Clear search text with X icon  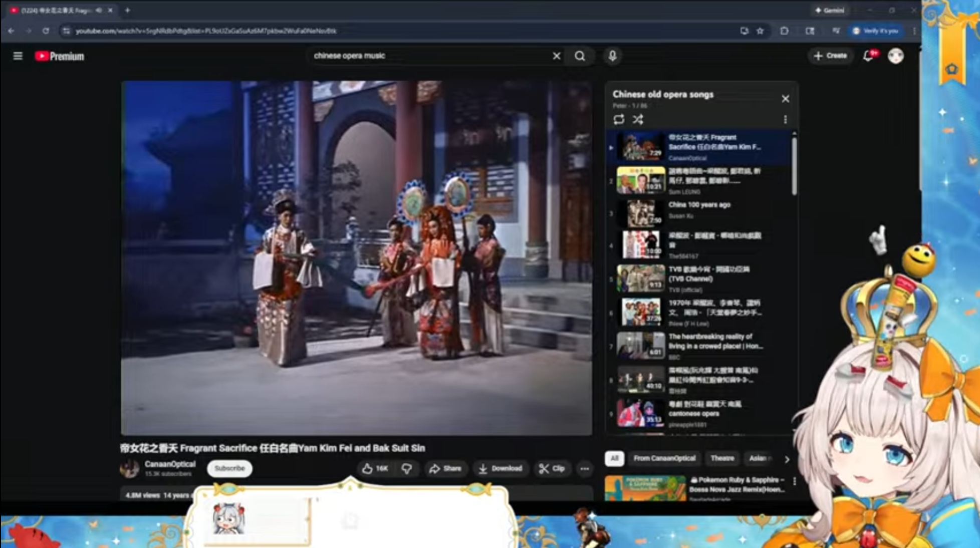click(x=556, y=56)
